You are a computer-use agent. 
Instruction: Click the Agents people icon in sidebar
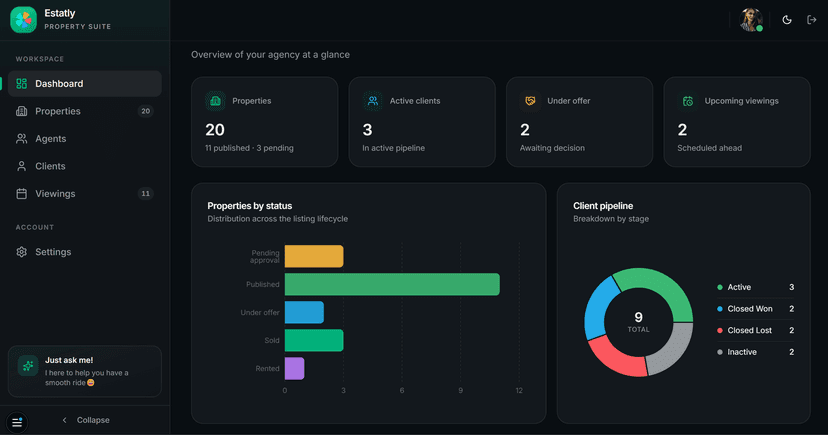22,138
